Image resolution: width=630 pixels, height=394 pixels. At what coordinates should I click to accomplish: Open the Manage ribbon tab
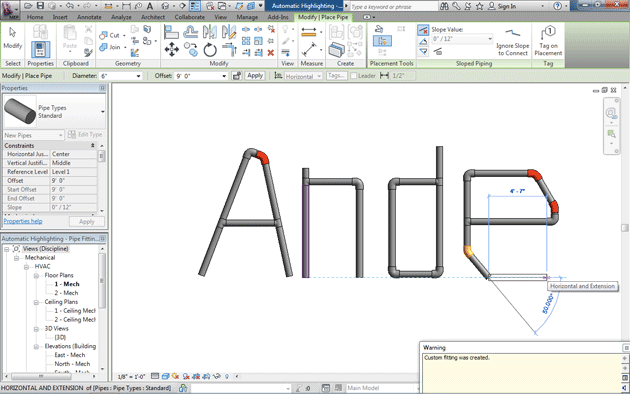click(x=247, y=17)
